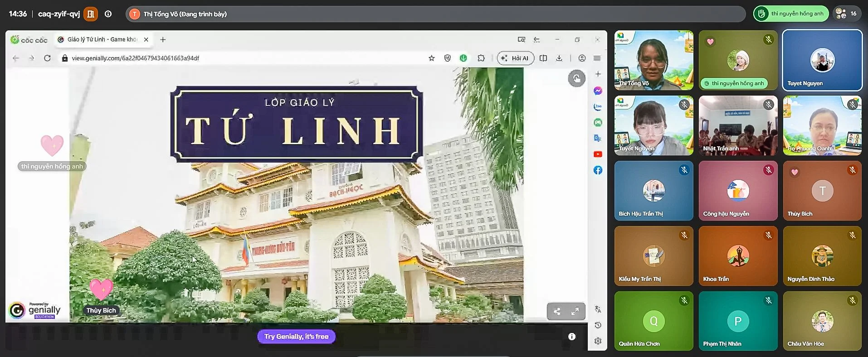
Task: Add a sidebar shortcut with the plus icon
Action: pos(598,74)
